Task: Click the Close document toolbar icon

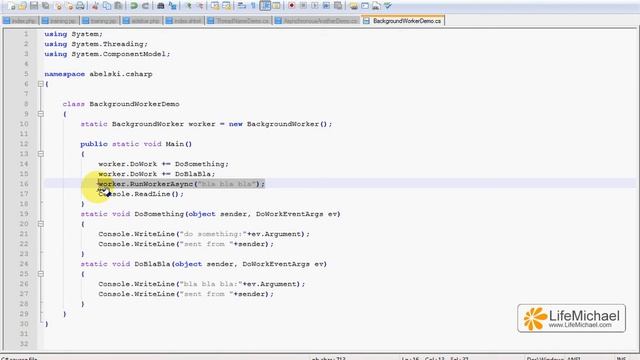Action: 59,6
